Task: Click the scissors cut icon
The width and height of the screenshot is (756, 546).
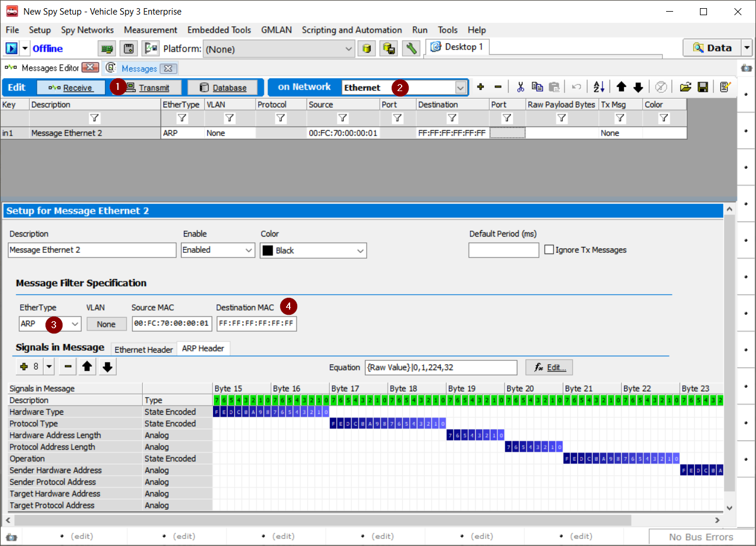Action: [520, 87]
